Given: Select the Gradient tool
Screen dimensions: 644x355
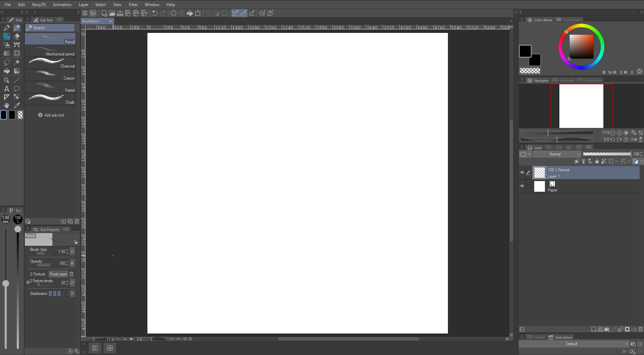Looking at the screenshot, I should [x=17, y=71].
